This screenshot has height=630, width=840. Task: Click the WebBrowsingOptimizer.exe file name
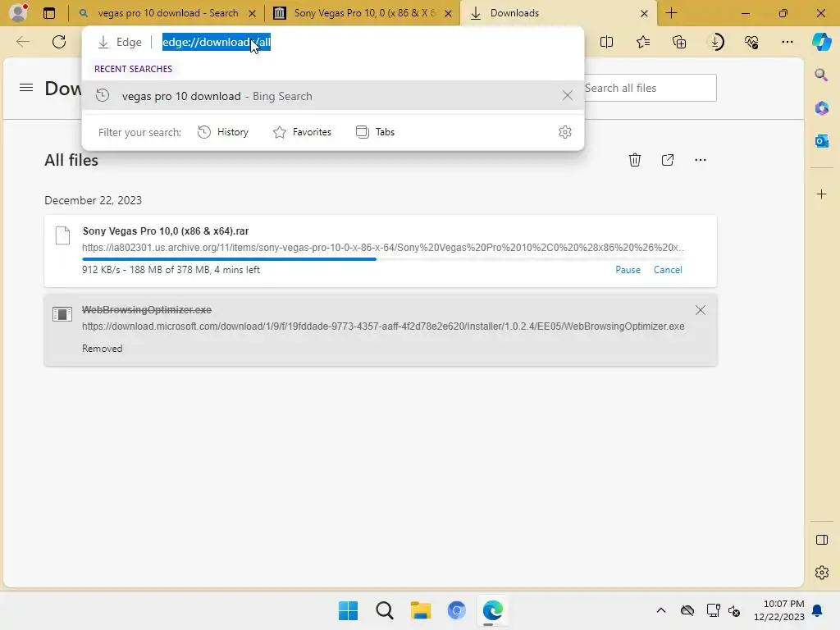tap(147, 309)
